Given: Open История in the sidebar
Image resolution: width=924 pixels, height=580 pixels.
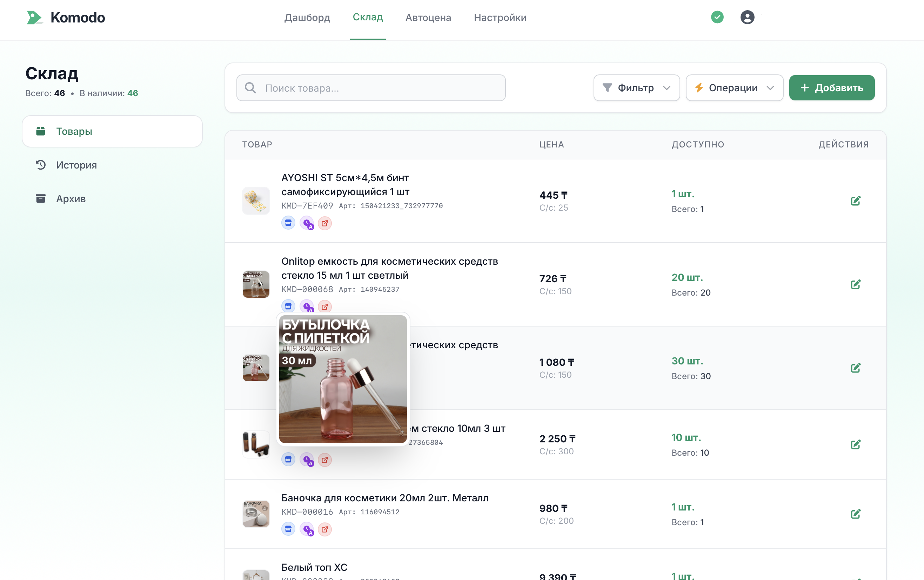Looking at the screenshot, I should click(112, 165).
